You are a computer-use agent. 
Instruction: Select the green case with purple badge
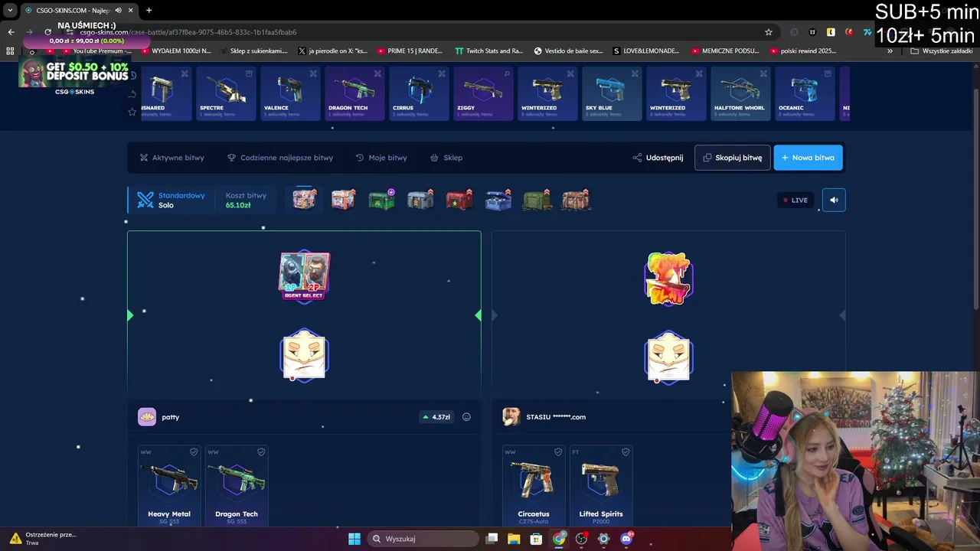[381, 200]
